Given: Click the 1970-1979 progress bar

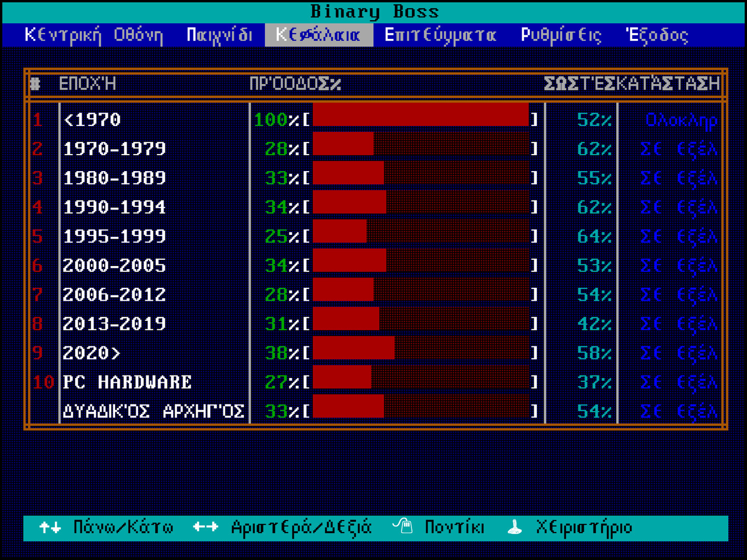Looking at the screenshot, I should point(421,149).
